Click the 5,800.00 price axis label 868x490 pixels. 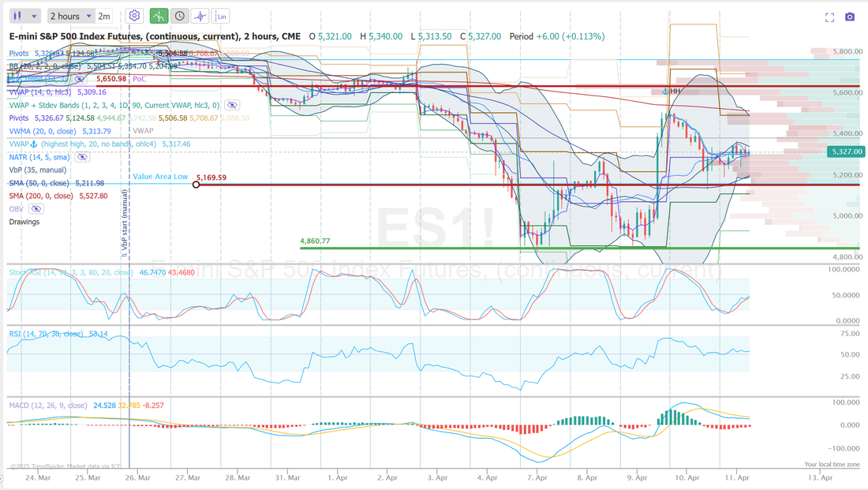847,51
